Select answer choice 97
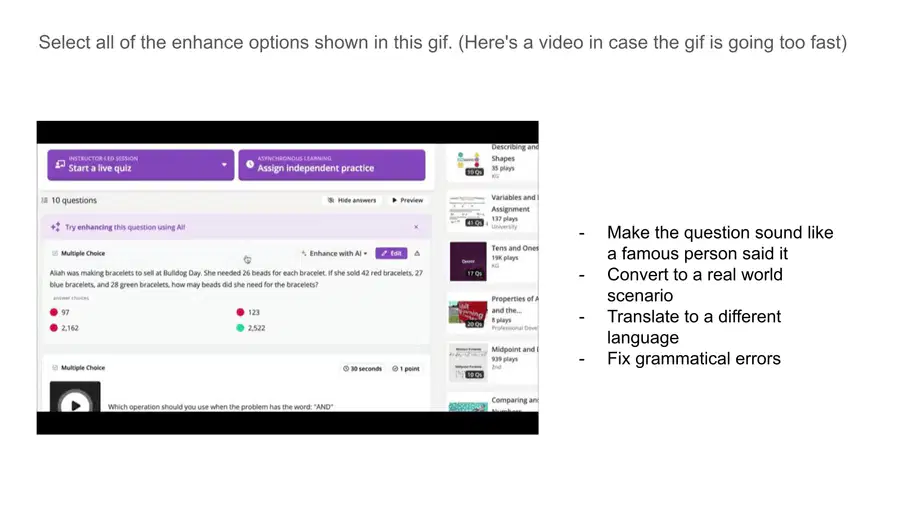The image size is (900, 506). [60, 312]
